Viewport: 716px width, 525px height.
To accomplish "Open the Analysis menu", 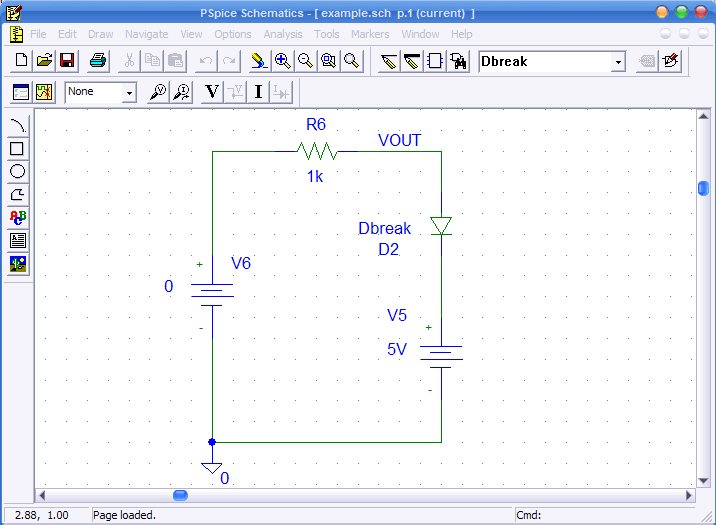I will click(283, 34).
